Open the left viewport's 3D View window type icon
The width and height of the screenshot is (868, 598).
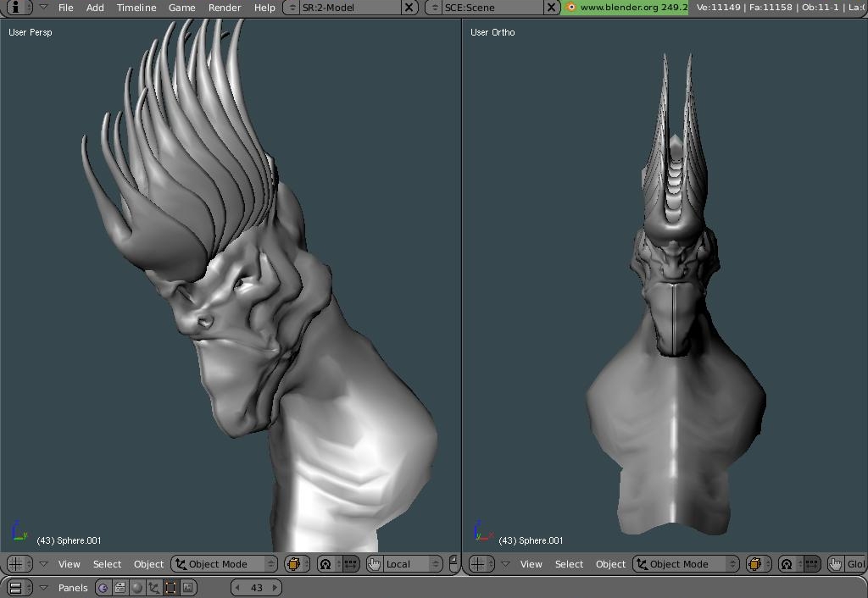coord(19,564)
